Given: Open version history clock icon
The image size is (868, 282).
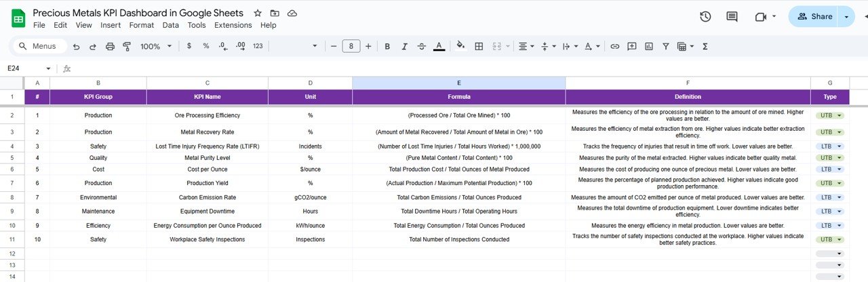Looking at the screenshot, I should (x=705, y=16).
